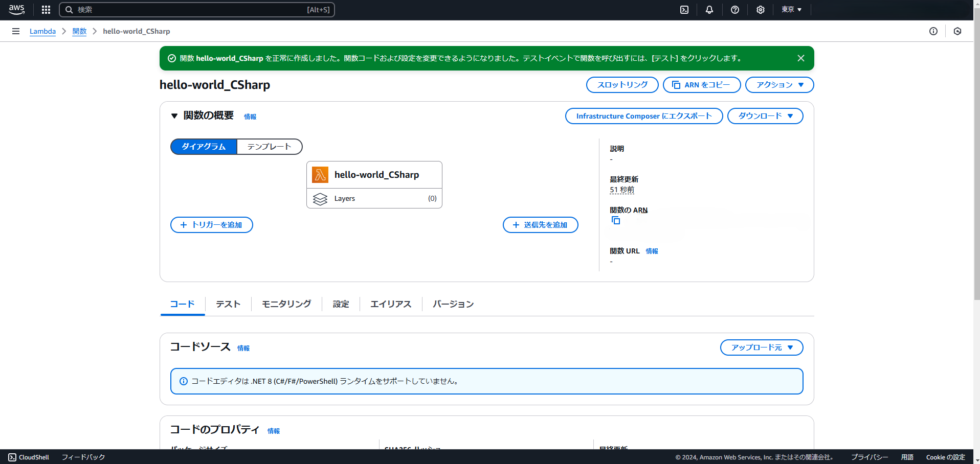980x464 pixels.
Task: Open the info link beside Function URL
Action: pyautogui.click(x=652, y=251)
